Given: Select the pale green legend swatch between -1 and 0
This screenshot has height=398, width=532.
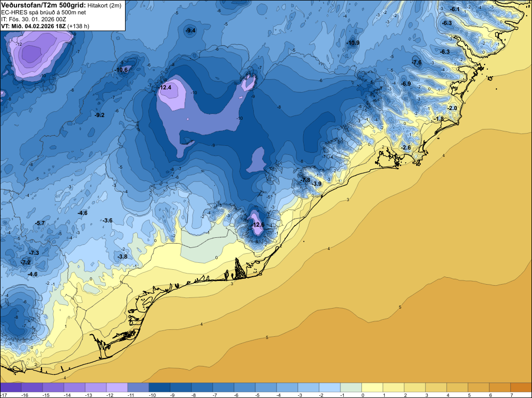Looking at the screenshot, I should (351, 387).
